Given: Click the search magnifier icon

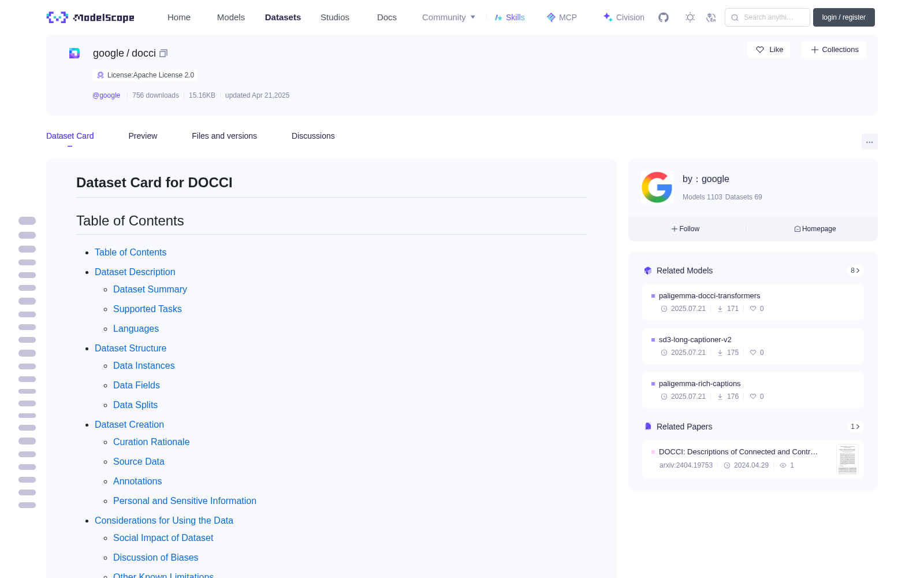Looking at the screenshot, I should [735, 17].
